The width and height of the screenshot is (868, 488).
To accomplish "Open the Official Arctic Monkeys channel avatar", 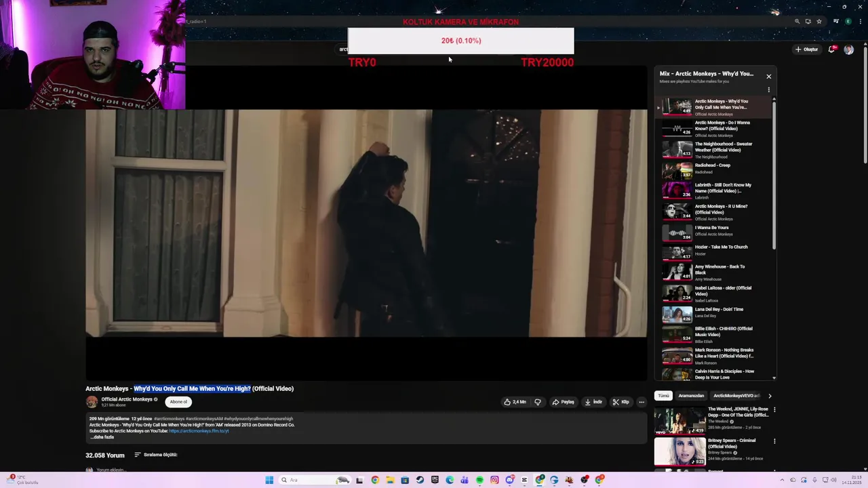I will [x=92, y=402].
